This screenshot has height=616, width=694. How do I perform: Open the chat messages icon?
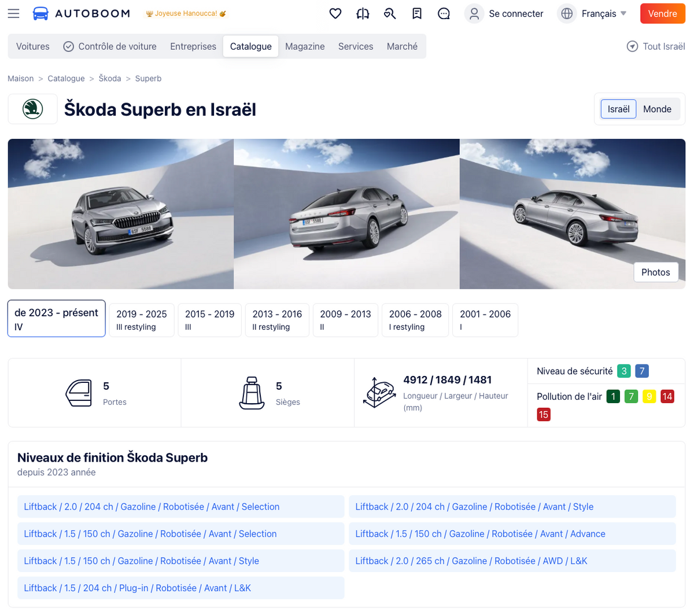444,13
